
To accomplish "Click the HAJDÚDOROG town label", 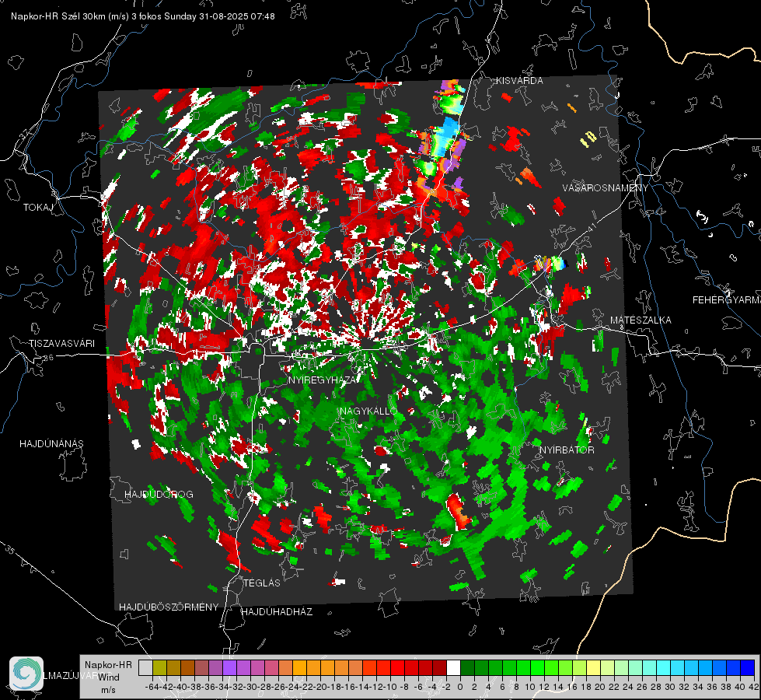I will 159,495.
